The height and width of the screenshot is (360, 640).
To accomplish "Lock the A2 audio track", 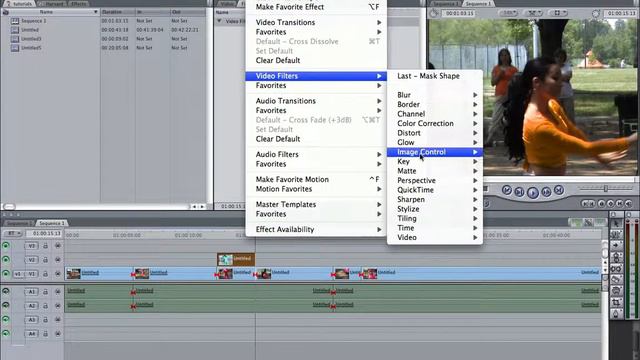I will pos(45,306).
